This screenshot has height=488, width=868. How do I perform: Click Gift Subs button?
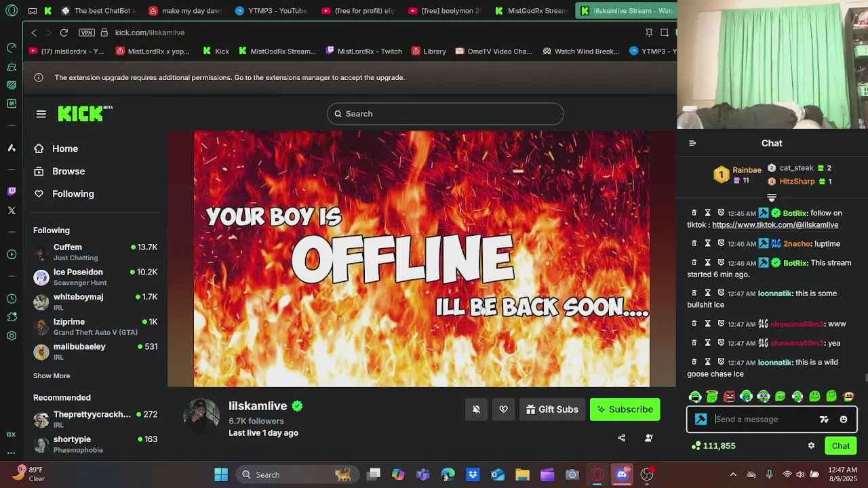coord(552,409)
